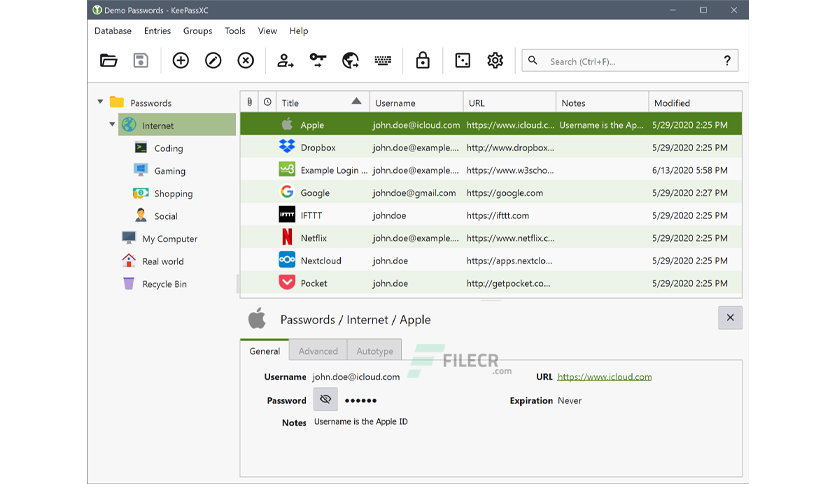Close the entry preview panel
The width and height of the screenshot is (836, 484).
730,318
